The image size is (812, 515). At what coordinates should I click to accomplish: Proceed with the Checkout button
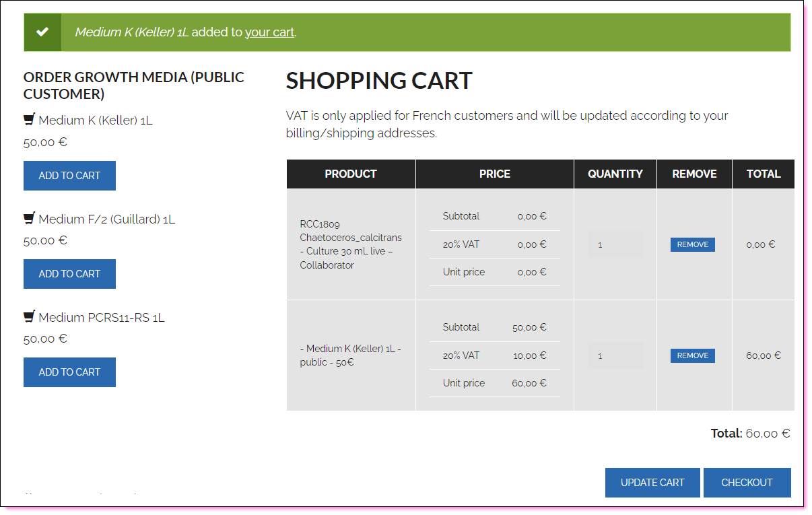[x=747, y=483]
